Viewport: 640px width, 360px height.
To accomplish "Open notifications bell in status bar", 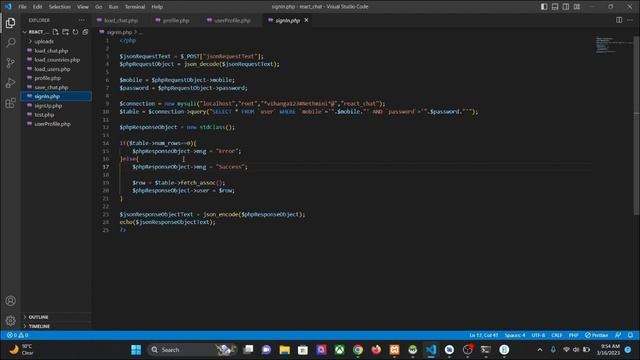I will 630,335.
